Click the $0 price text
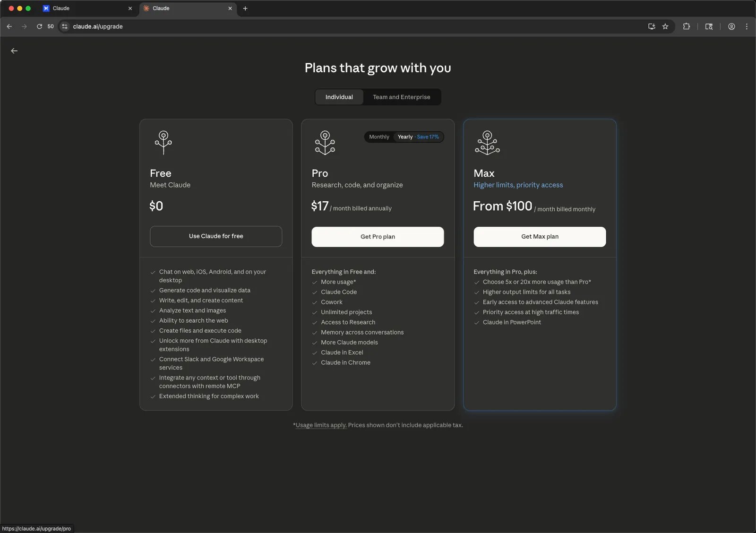Viewport: 756px width, 533px height. [156, 206]
